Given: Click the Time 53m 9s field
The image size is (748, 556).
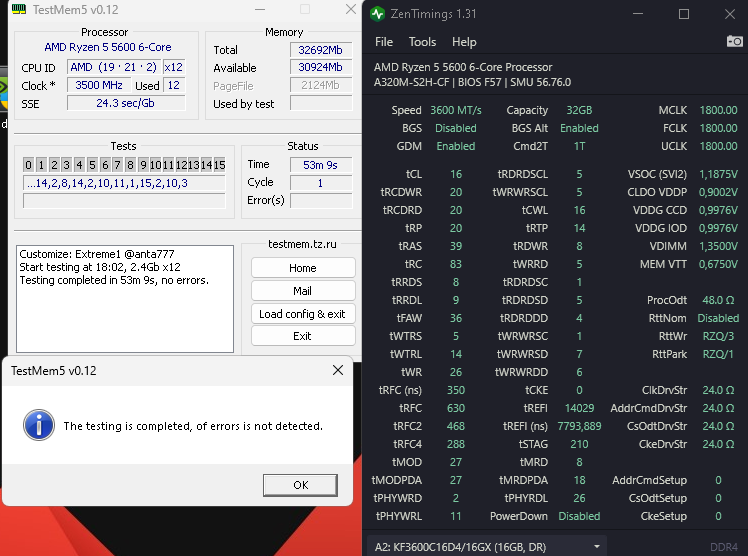Looking at the screenshot, I should (321, 165).
